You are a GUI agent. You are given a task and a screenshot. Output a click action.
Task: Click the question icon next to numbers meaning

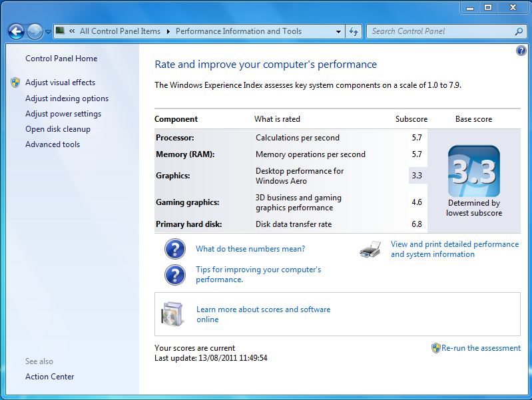[x=175, y=249]
